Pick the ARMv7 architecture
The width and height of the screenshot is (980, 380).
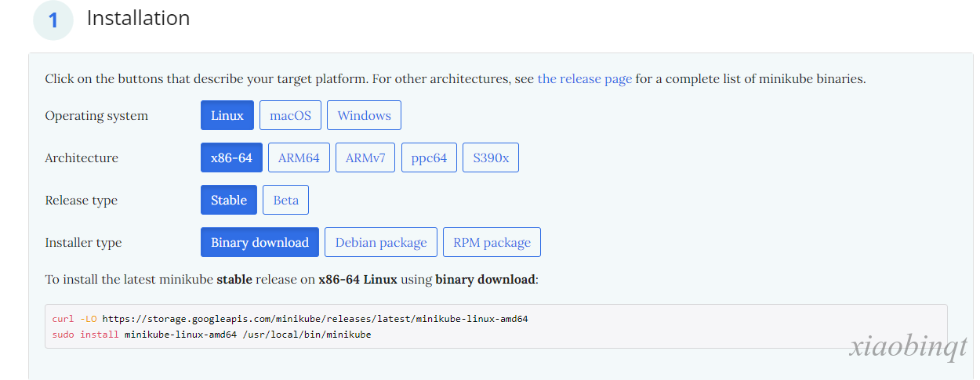(x=365, y=157)
